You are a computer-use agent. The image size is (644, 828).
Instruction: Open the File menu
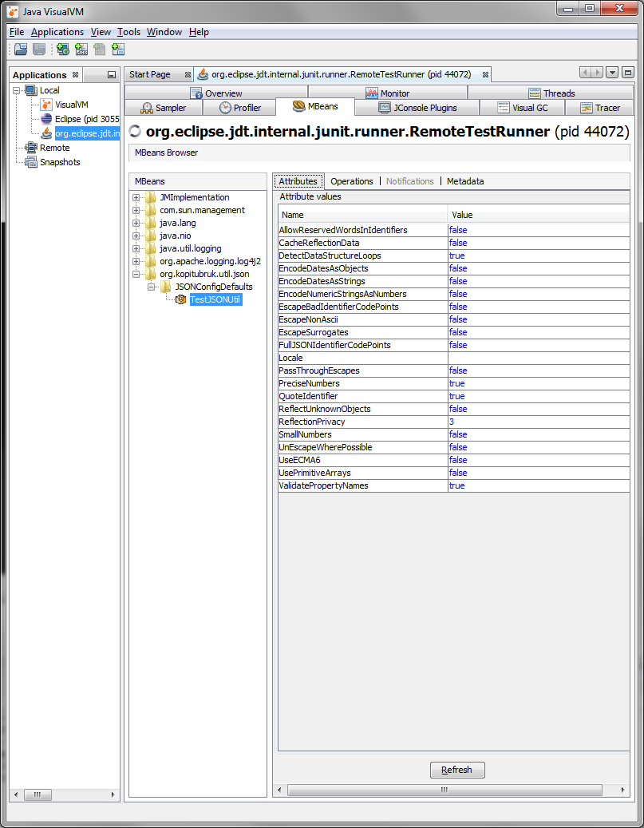(x=17, y=32)
